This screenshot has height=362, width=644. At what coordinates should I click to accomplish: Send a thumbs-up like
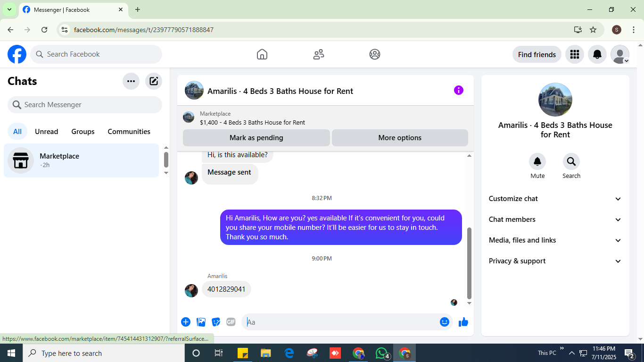[463, 322]
